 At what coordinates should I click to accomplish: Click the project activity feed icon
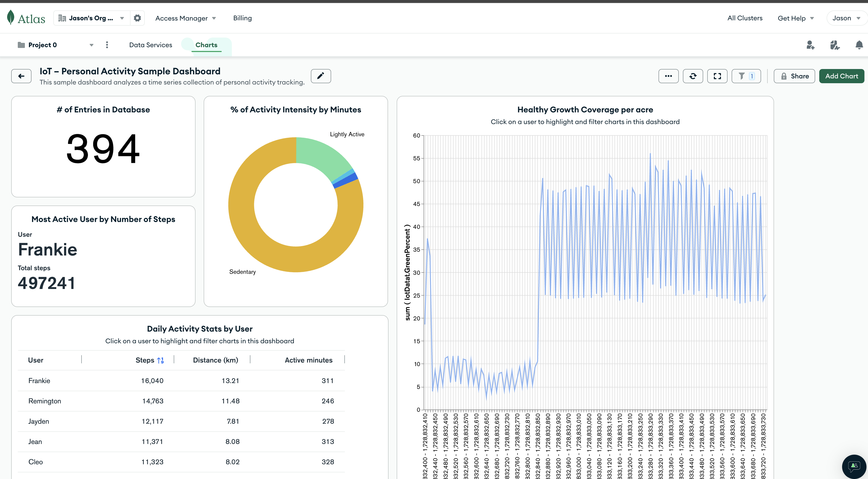coord(834,45)
